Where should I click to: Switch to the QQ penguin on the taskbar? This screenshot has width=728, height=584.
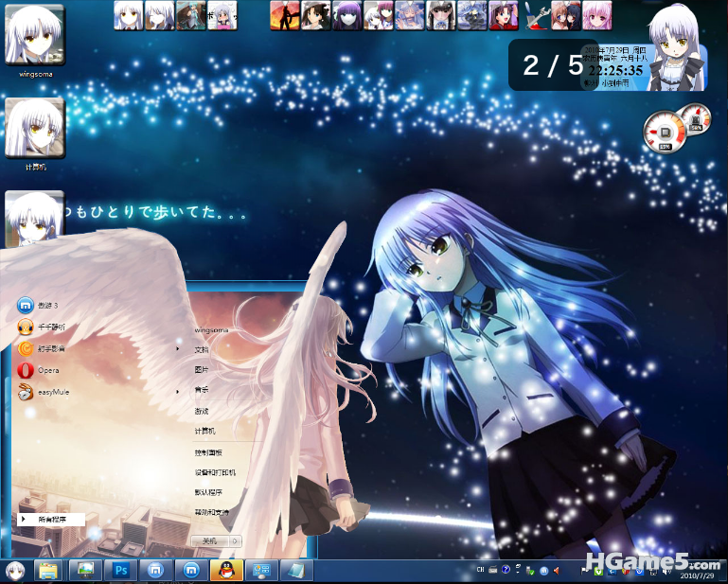pos(226,571)
